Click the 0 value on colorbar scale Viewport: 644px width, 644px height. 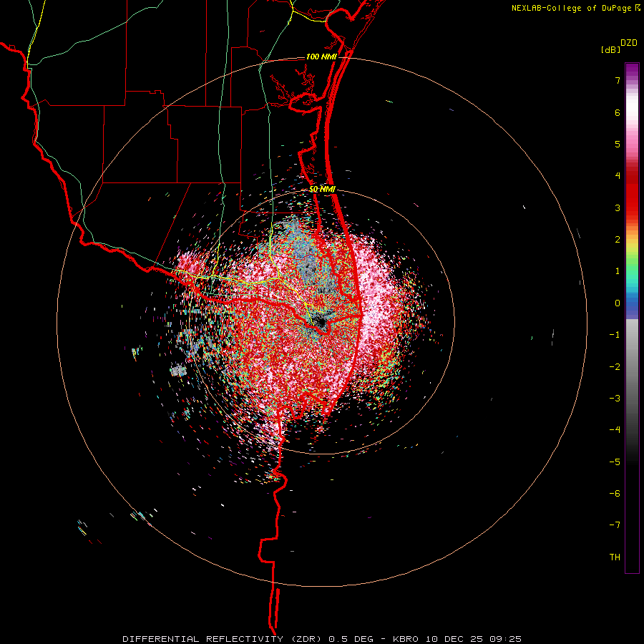pos(618,303)
